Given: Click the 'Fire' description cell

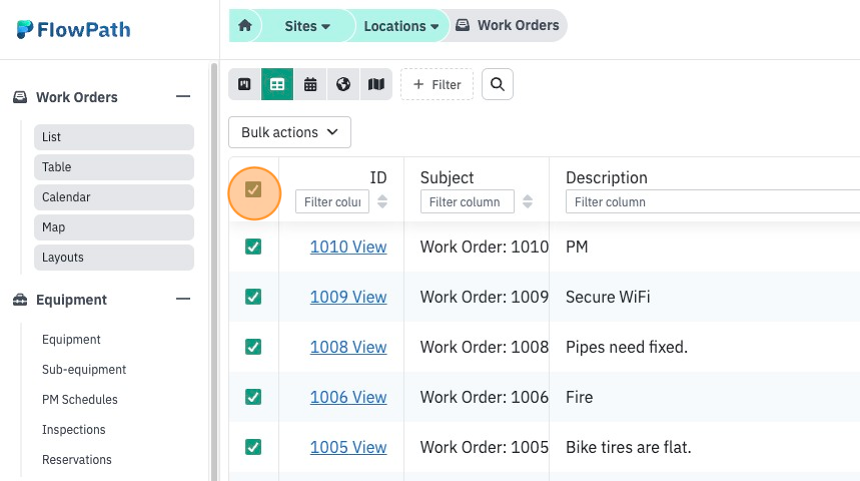Looking at the screenshot, I should tap(579, 397).
